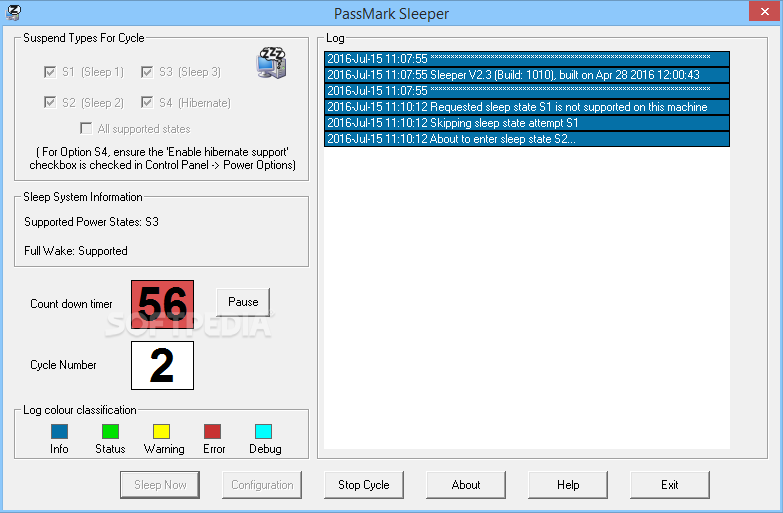Click the red count down timer display
The height and width of the screenshot is (513, 783).
point(162,304)
